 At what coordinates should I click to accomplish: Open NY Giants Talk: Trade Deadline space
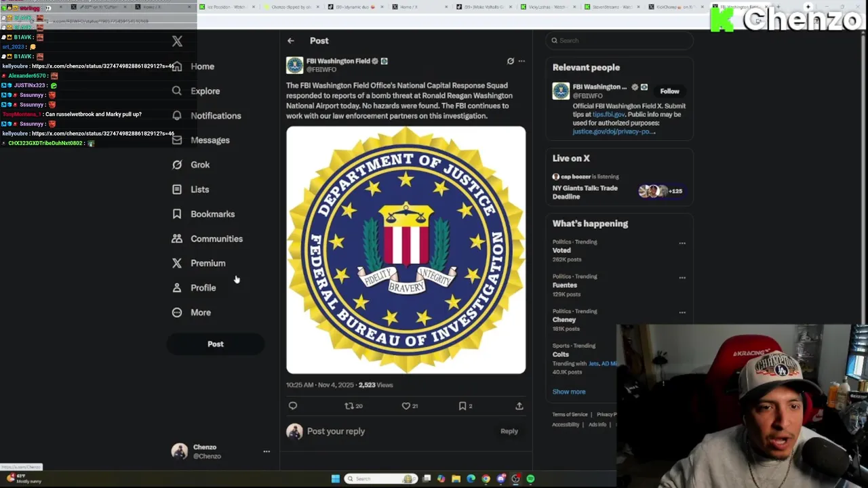(x=585, y=192)
